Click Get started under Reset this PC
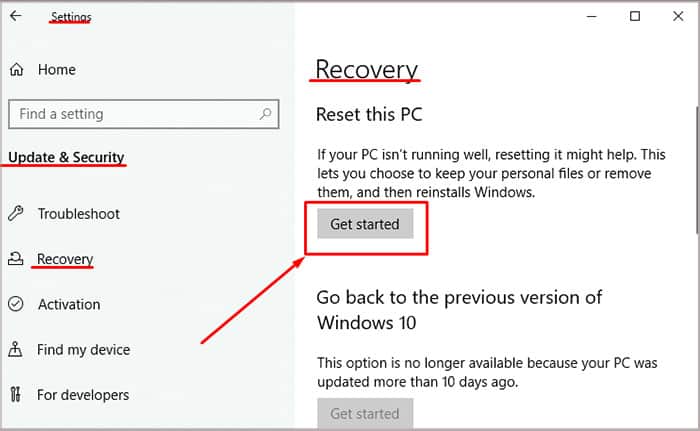Screen dimensions: 700x431 tap(364, 224)
